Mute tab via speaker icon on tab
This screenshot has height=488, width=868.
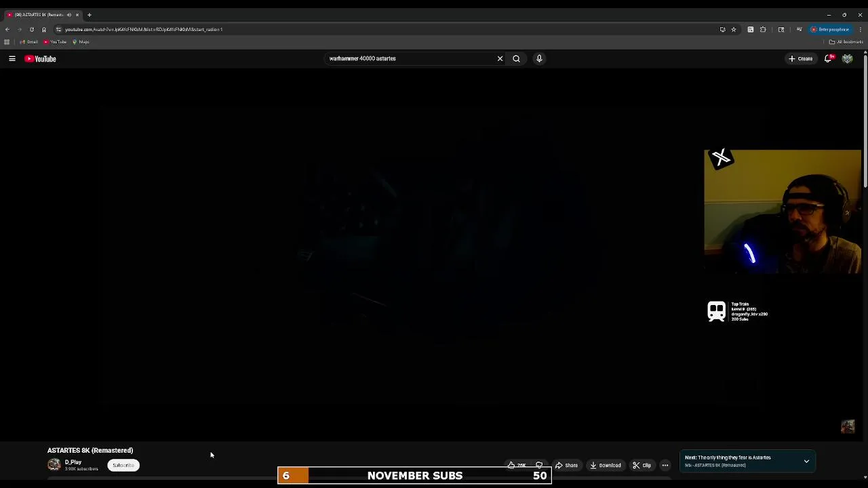[x=68, y=15]
